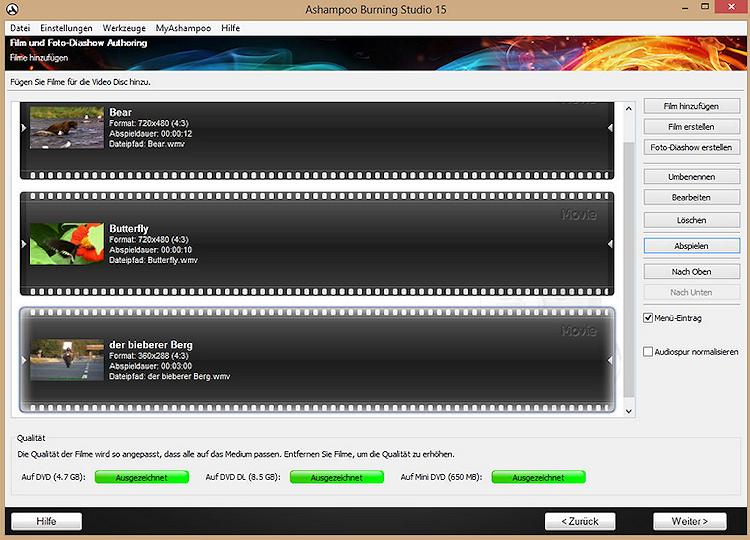Select the der bieberer Berg thumbnail
Viewport: 750px width, 540px height.
pyautogui.click(x=66, y=360)
